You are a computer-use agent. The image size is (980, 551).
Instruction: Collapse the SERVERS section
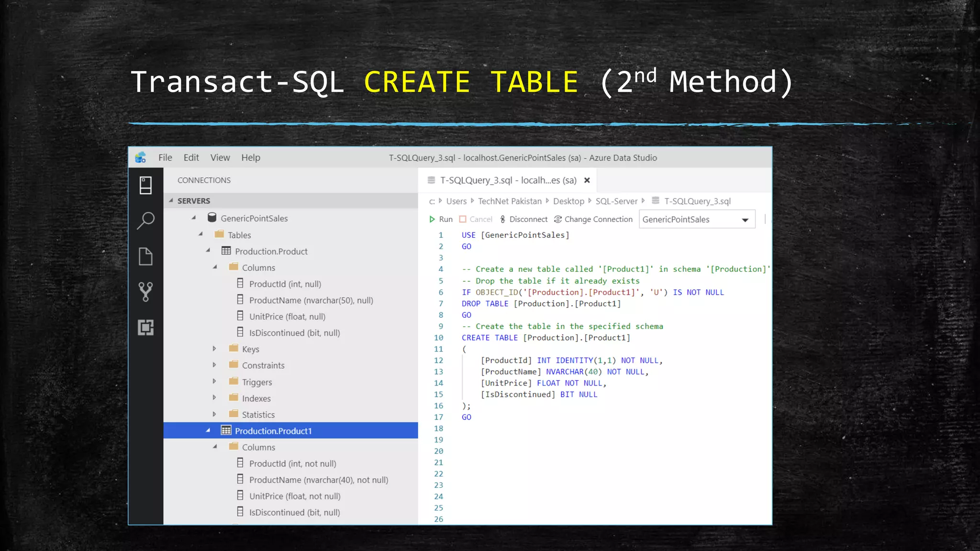tap(171, 200)
